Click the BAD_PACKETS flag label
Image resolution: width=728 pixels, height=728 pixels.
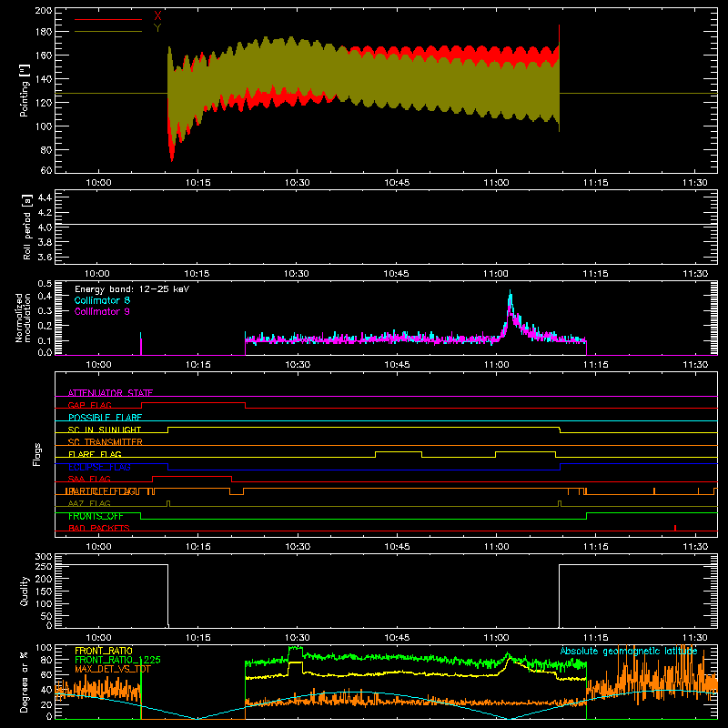tap(99, 528)
